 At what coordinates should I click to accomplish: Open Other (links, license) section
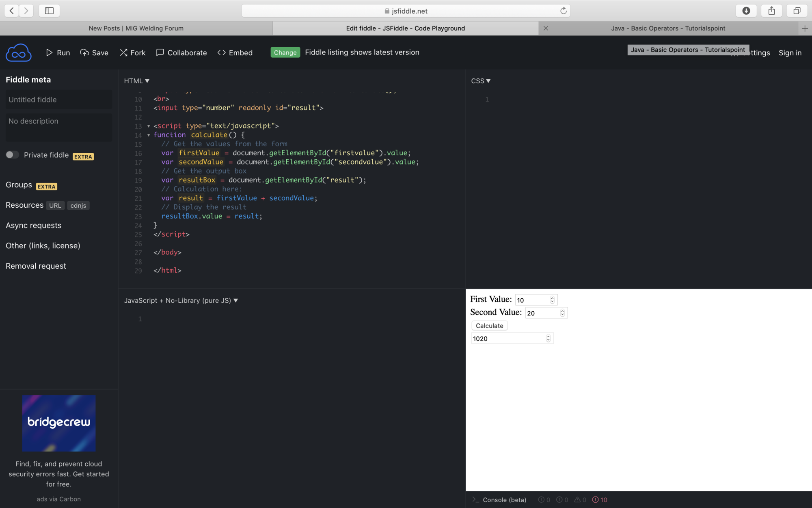[43, 246]
